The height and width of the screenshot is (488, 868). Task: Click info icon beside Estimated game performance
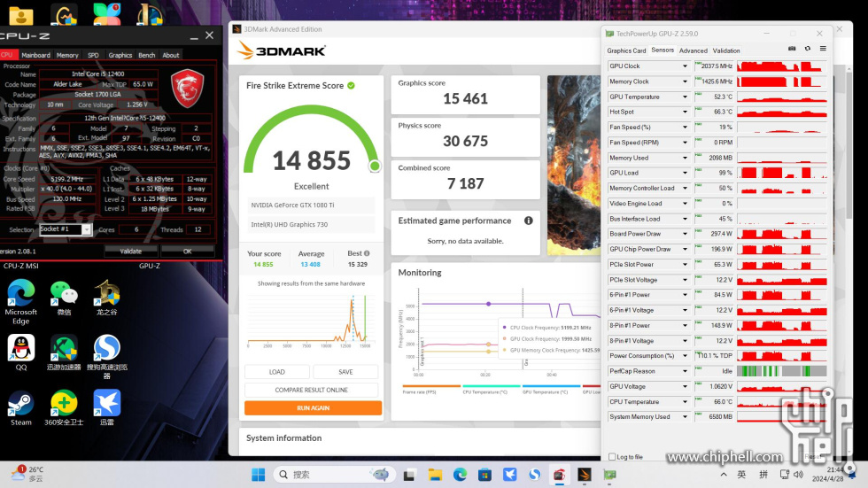click(x=529, y=221)
